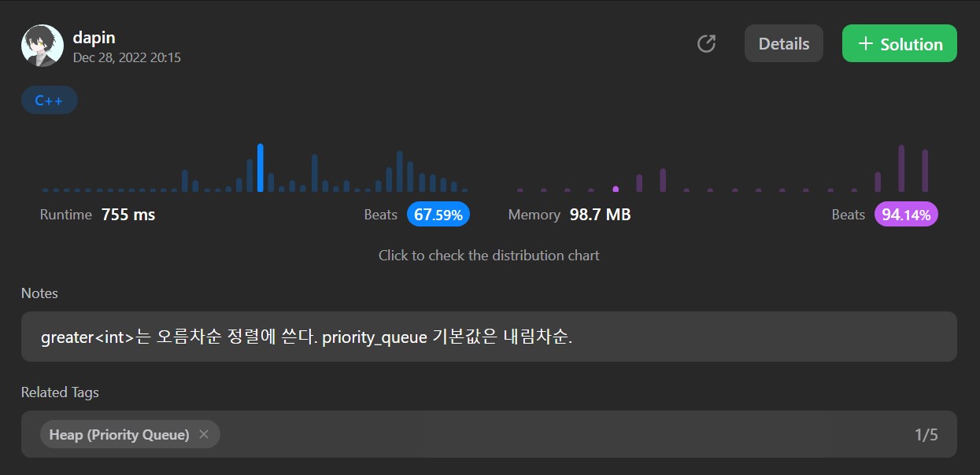Click "Click to check the distribution chart" text
Screen dimensions: 980x475
coord(489,256)
